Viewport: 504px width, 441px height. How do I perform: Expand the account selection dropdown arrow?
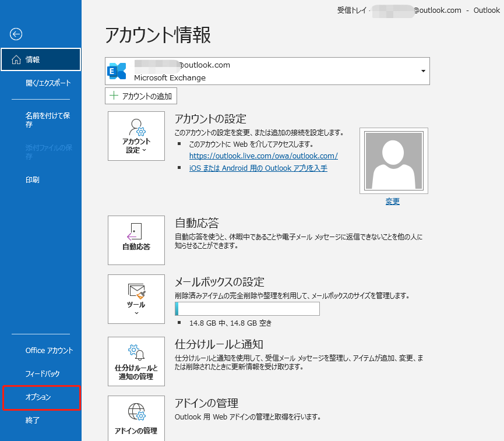[423, 71]
